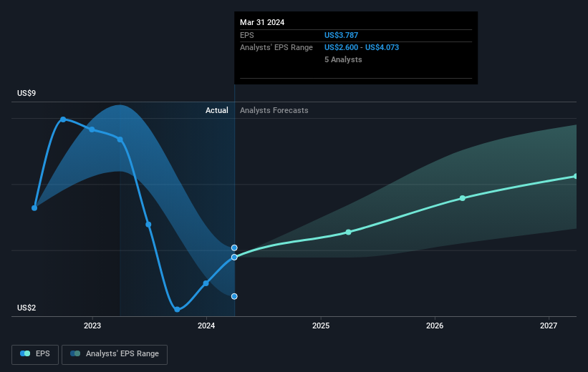Click the tooltip low estimate US$2.600

point(341,47)
